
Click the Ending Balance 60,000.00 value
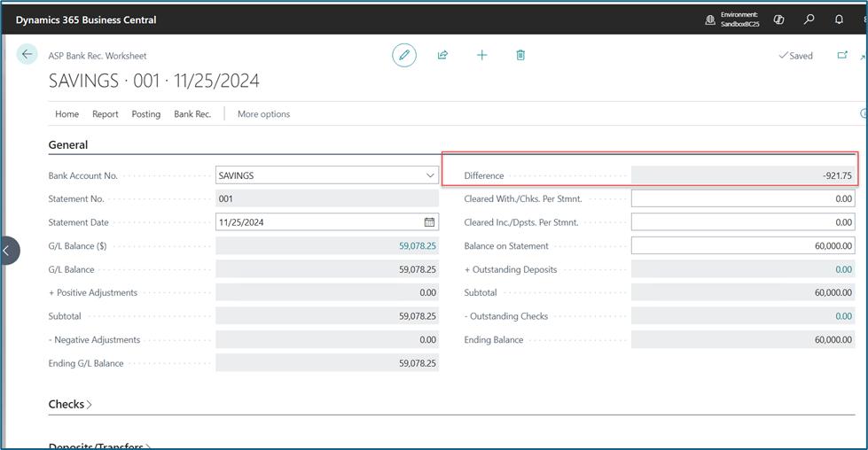(x=833, y=339)
